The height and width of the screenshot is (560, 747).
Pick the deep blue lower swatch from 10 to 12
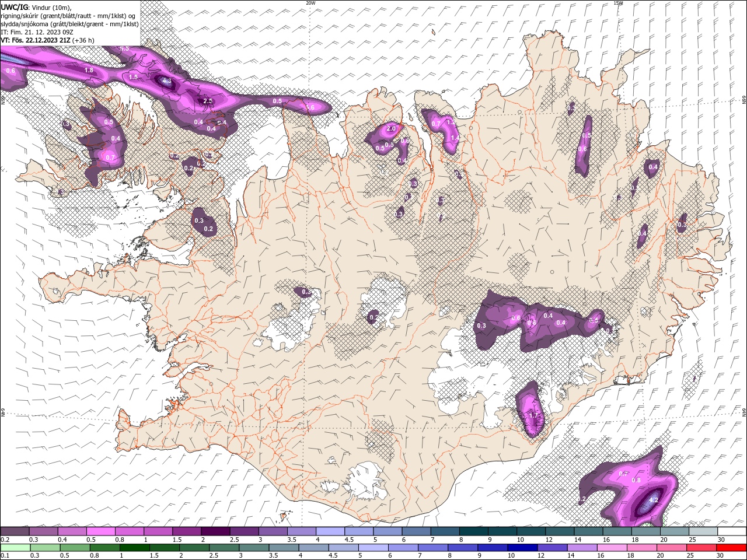pyautogui.click(x=522, y=548)
